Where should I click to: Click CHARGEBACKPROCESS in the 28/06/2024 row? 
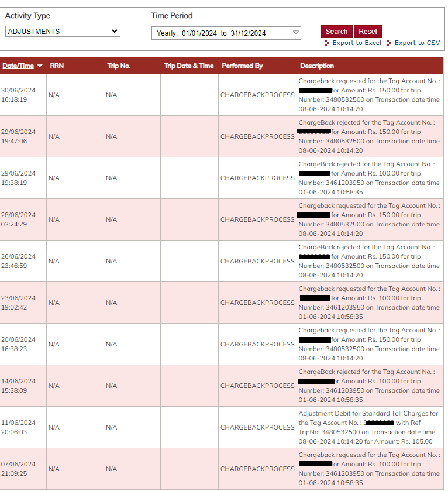[257, 219]
